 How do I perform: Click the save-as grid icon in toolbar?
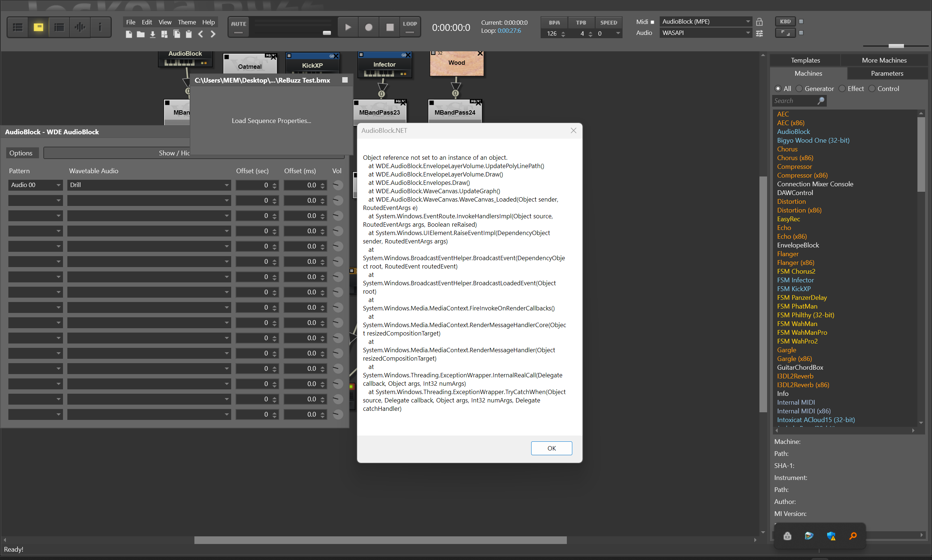pos(164,34)
